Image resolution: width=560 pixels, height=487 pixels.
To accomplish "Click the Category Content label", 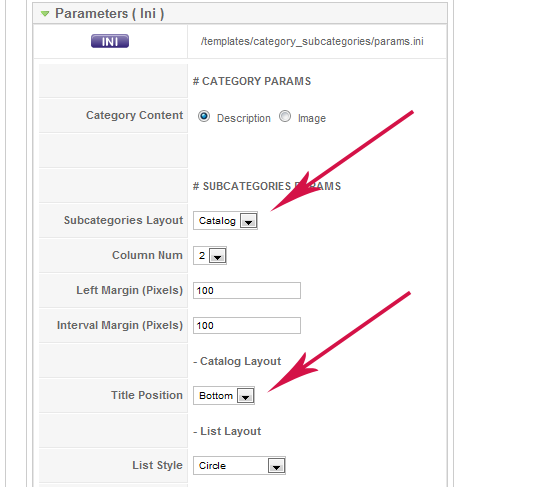I will pyautogui.click(x=135, y=115).
